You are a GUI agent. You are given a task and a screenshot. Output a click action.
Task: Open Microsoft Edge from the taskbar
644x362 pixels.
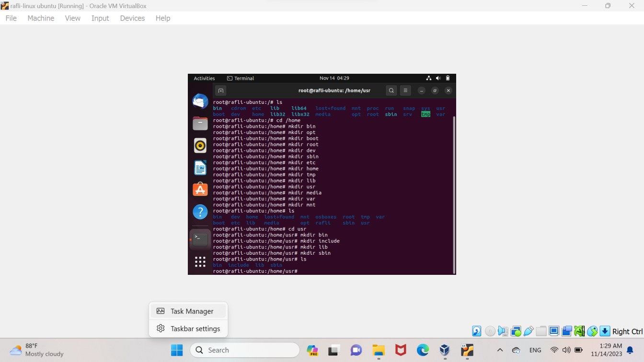(x=423, y=350)
